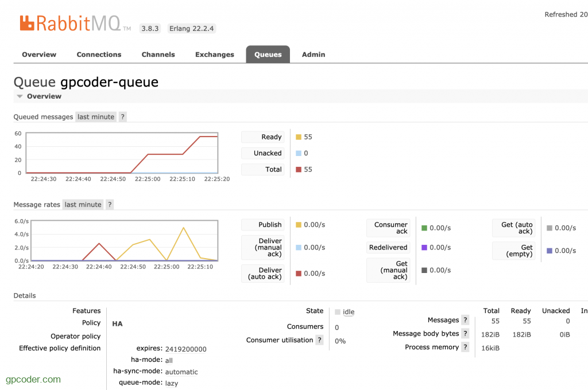Change 'last minute' range for Message rates

click(83, 205)
